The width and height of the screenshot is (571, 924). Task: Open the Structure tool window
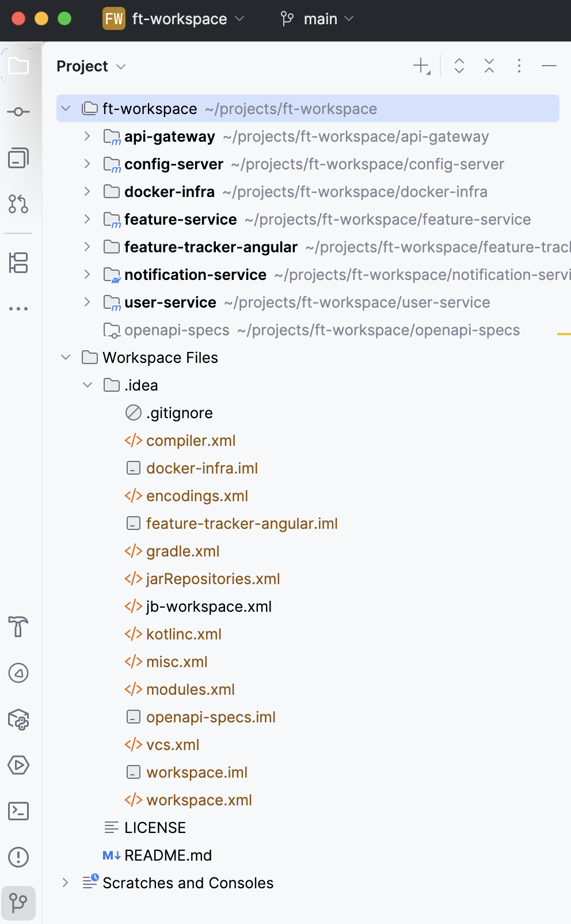(x=18, y=263)
